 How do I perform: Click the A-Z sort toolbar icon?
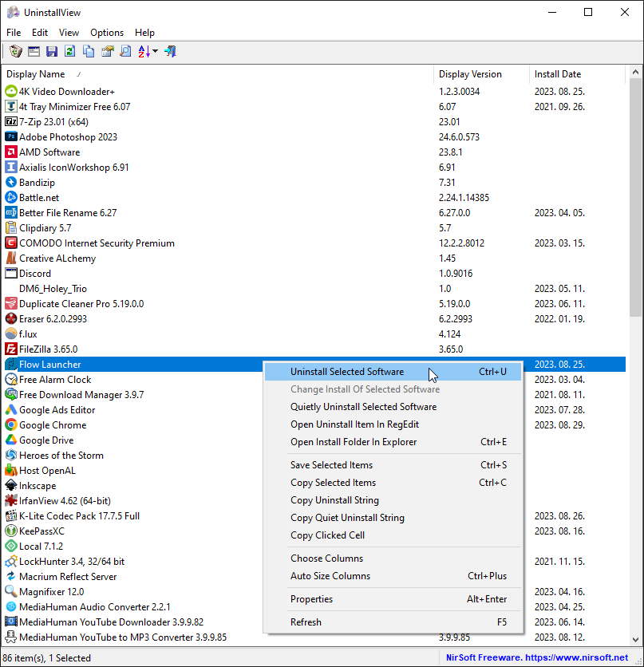pyautogui.click(x=144, y=52)
